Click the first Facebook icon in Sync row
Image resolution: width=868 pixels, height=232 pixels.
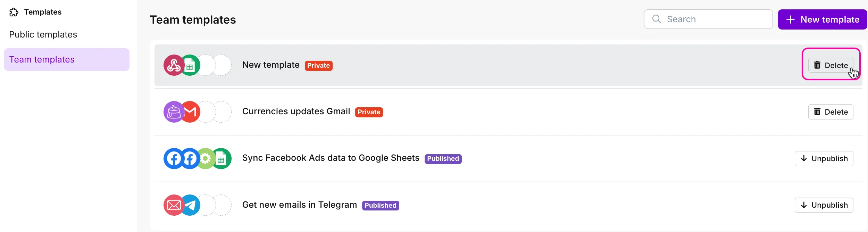(x=174, y=159)
